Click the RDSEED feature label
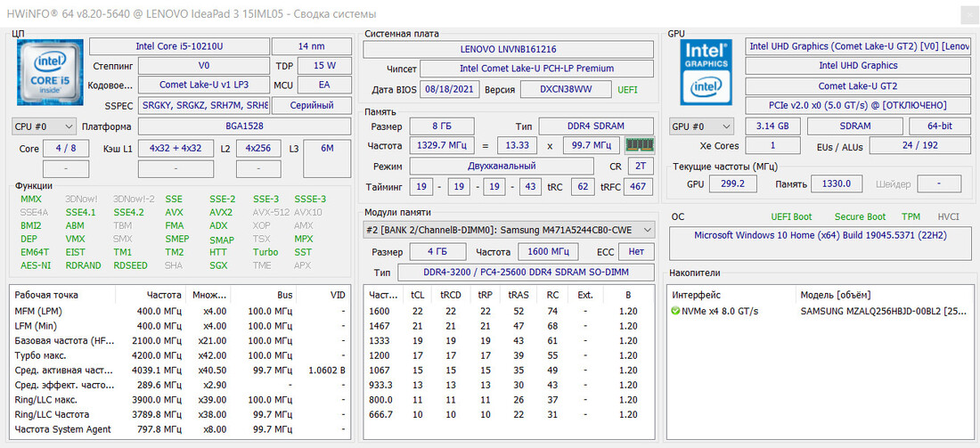 pos(131,265)
